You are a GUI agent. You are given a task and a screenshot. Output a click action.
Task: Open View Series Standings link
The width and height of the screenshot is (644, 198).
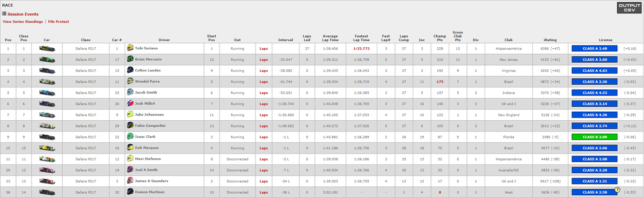click(23, 22)
